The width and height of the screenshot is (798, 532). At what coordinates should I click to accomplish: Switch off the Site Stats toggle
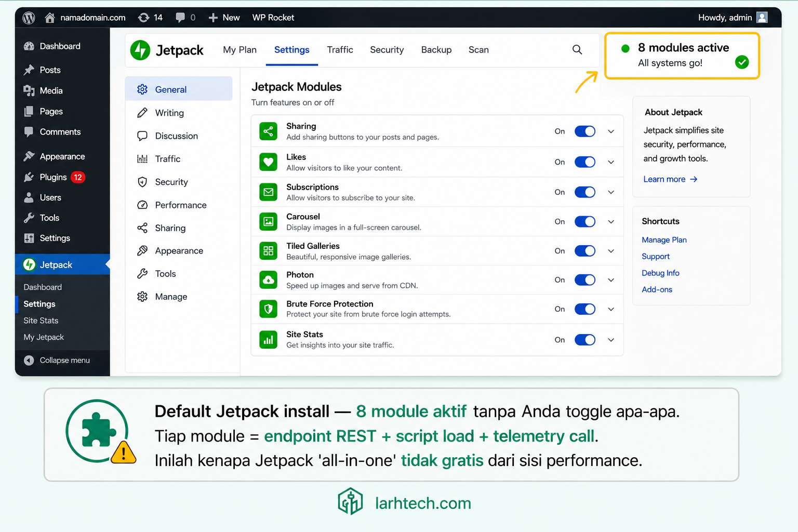pyautogui.click(x=585, y=340)
